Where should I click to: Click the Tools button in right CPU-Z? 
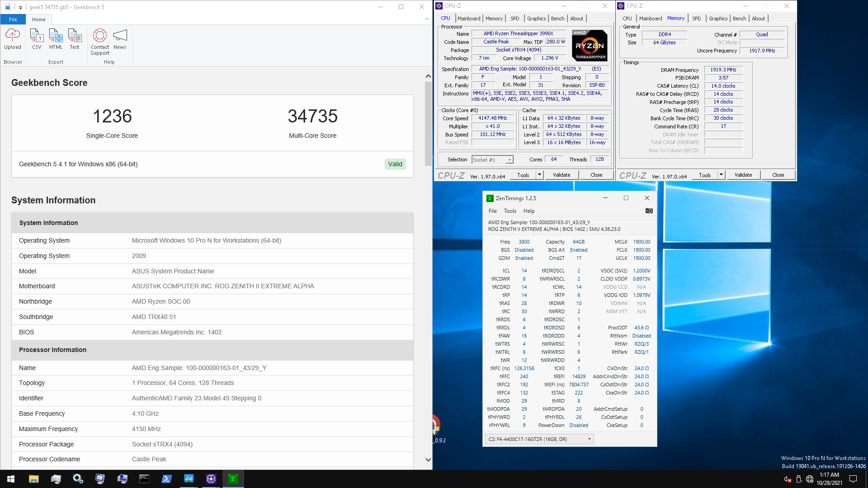pos(705,175)
